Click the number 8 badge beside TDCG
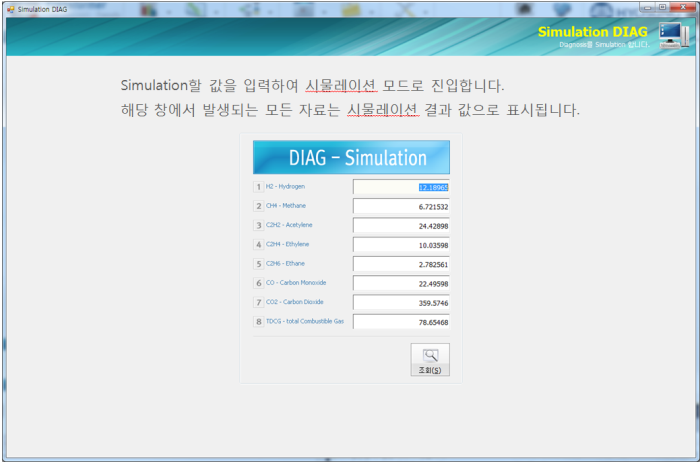 (258, 322)
